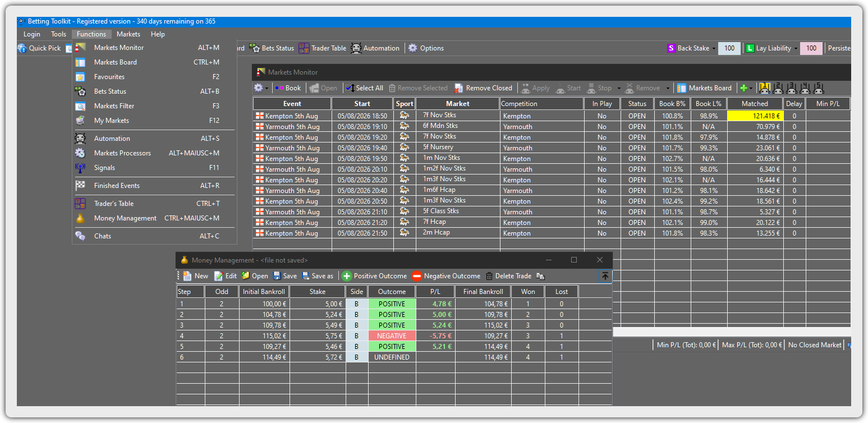Select robot preset 1 icon
The image size is (868, 423).
764,88
